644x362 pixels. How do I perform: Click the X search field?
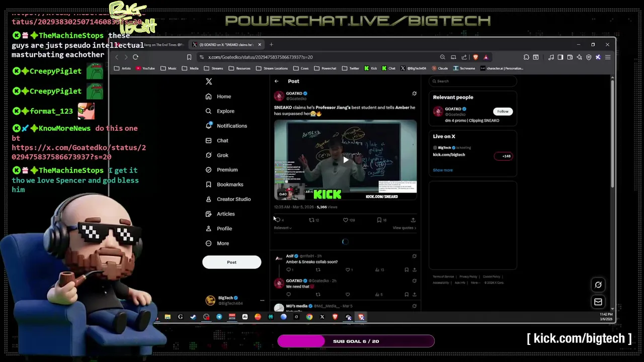pyautogui.click(x=473, y=81)
